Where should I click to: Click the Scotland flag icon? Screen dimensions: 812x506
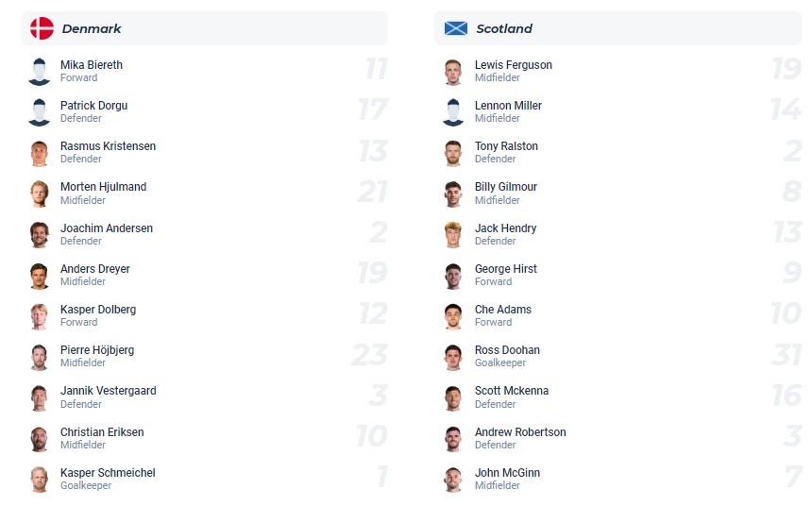(456, 28)
